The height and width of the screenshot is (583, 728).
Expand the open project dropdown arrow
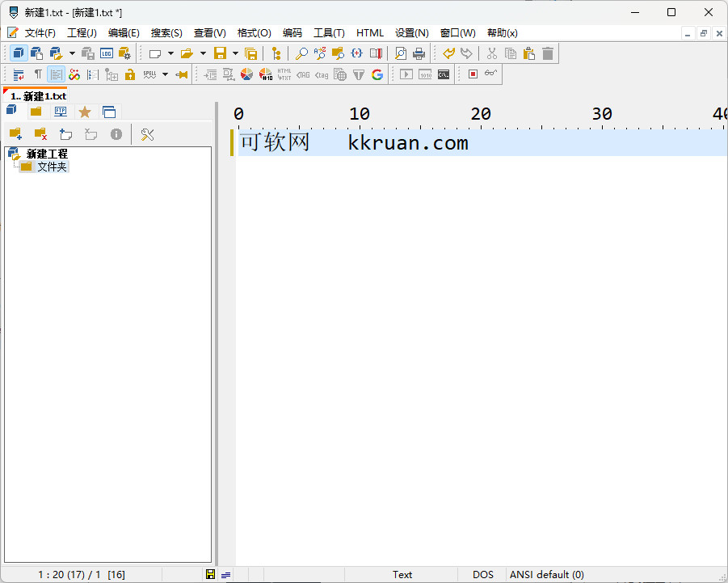[x=72, y=53]
